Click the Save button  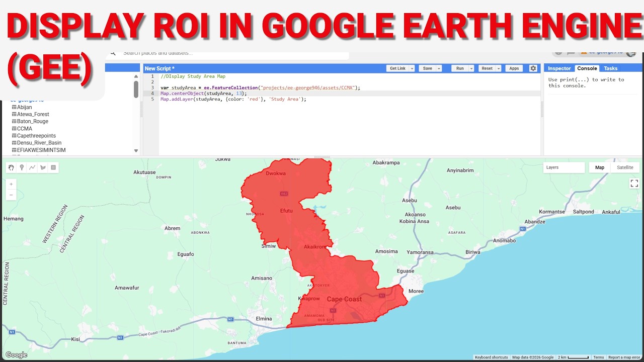click(x=427, y=68)
